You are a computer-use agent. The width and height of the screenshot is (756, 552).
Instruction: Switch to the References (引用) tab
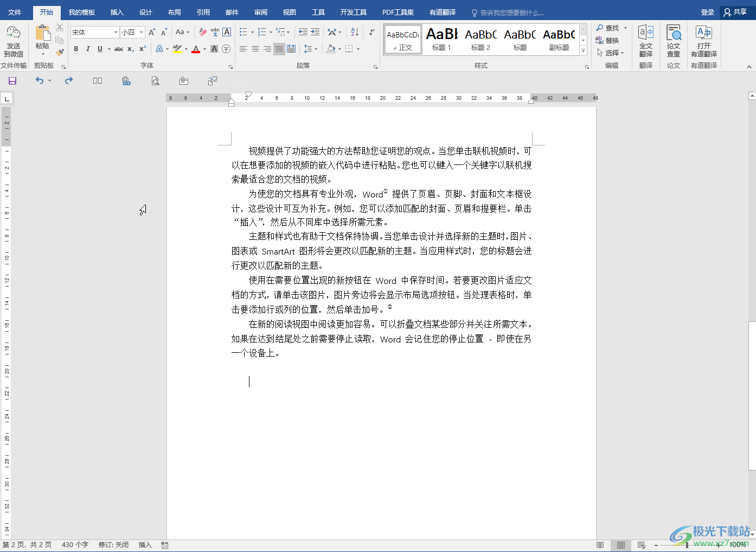(x=203, y=12)
